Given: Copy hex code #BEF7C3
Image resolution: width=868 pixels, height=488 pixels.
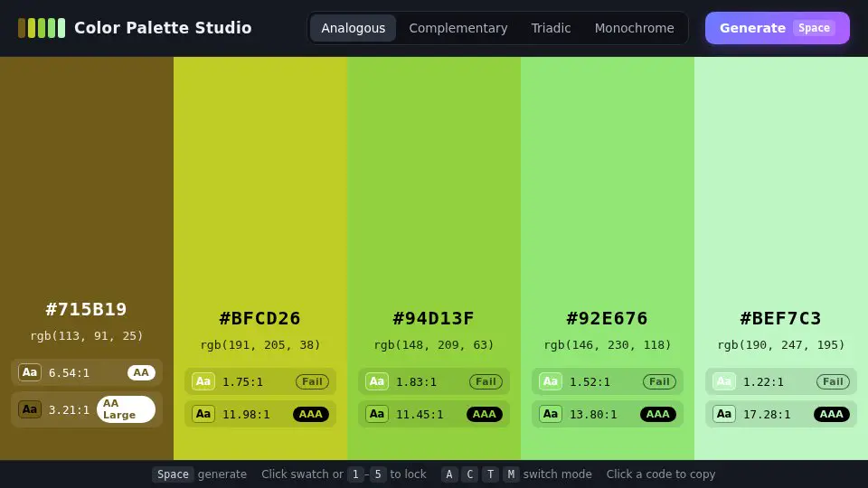Looking at the screenshot, I should point(781,318).
